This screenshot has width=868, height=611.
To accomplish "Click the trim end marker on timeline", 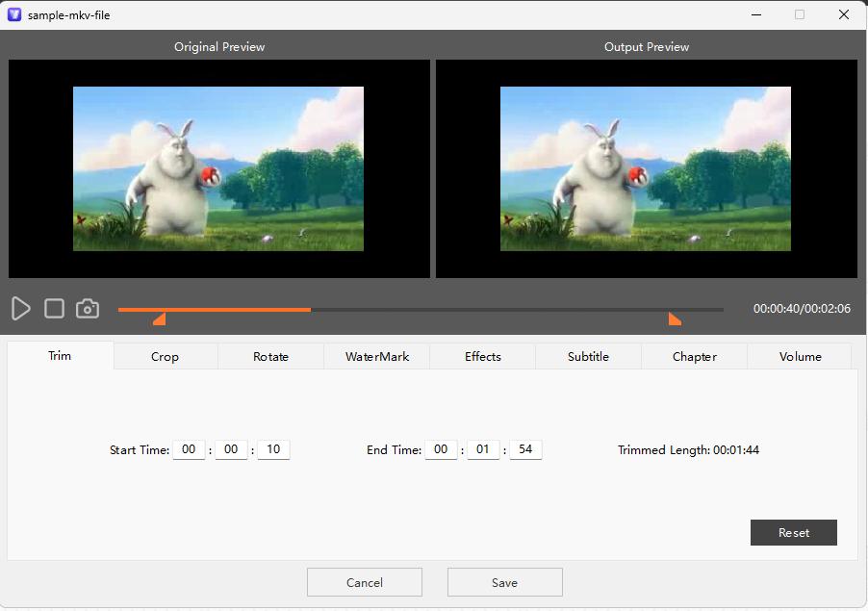I will [674, 318].
